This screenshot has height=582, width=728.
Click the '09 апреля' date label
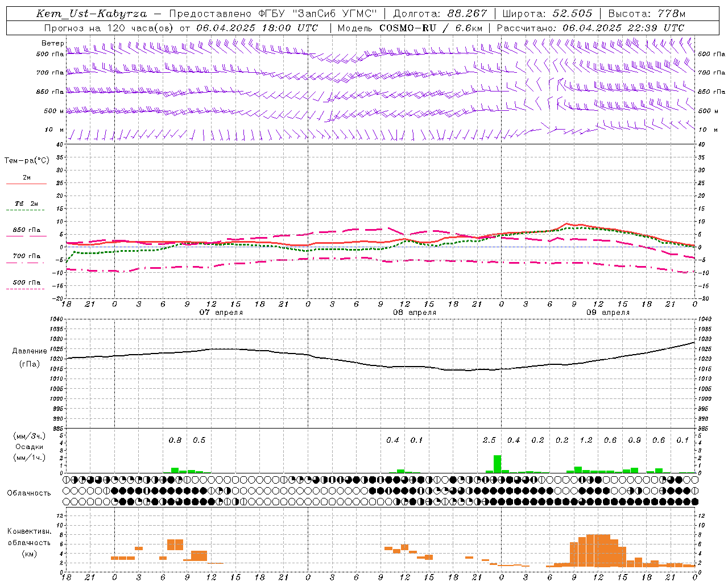pos(608,313)
